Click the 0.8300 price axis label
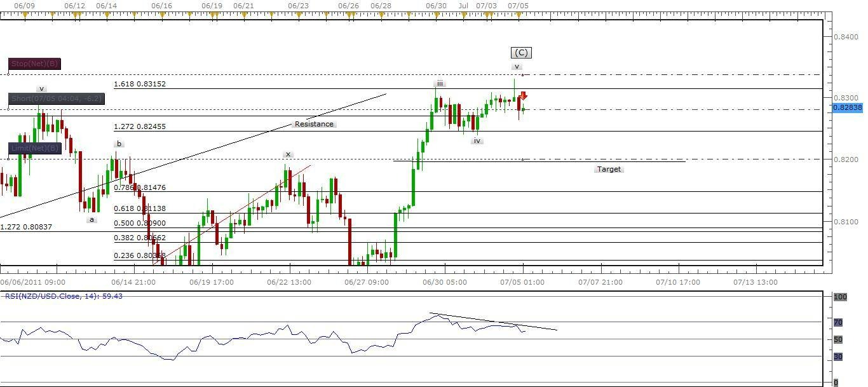Image resolution: width=868 pixels, height=387 pixels. coord(846,98)
